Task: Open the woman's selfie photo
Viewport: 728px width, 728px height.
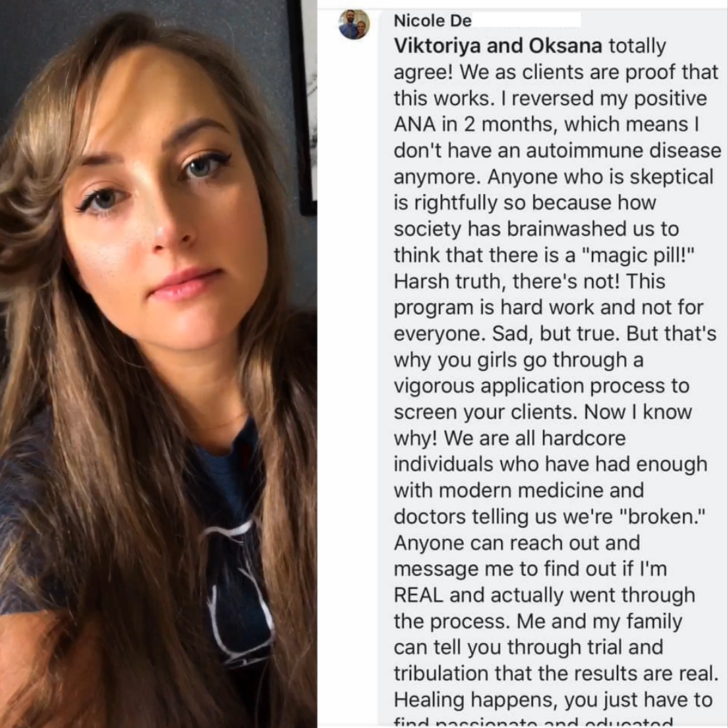Action: (x=158, y=364)
